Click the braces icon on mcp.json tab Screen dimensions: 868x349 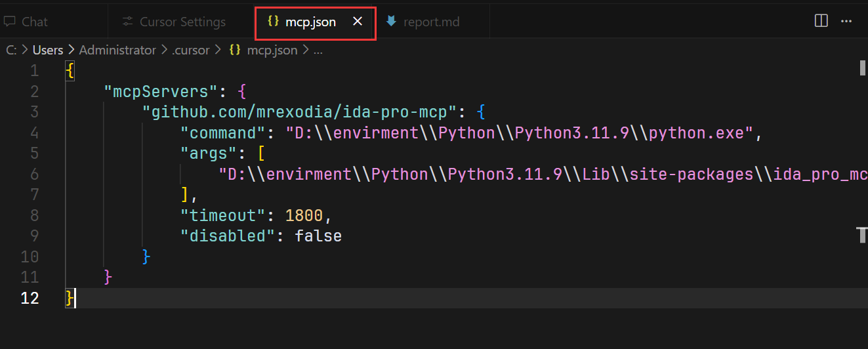273,22
